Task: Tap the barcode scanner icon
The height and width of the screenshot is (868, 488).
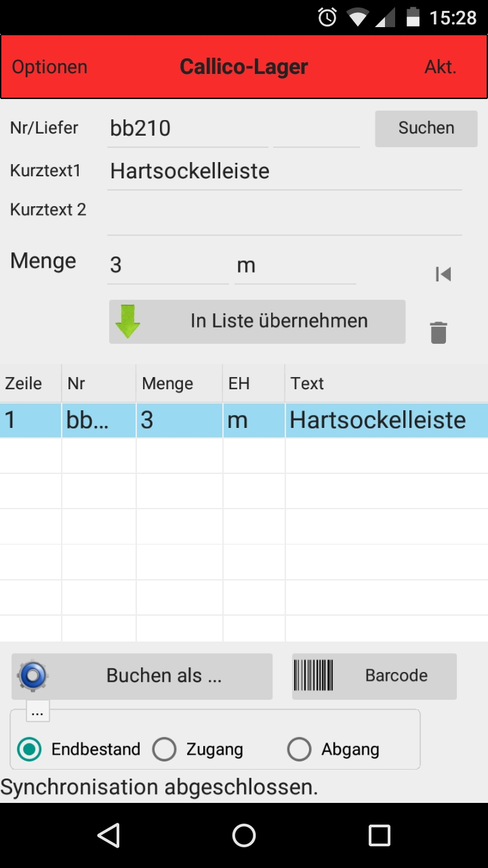Action: coord(313,675)
